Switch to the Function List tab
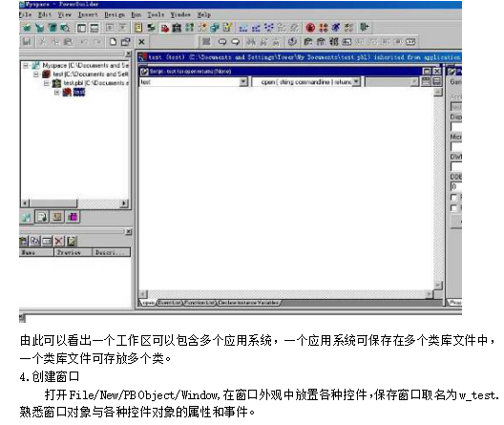Viewport: 504px width, 425px height. 199,303
